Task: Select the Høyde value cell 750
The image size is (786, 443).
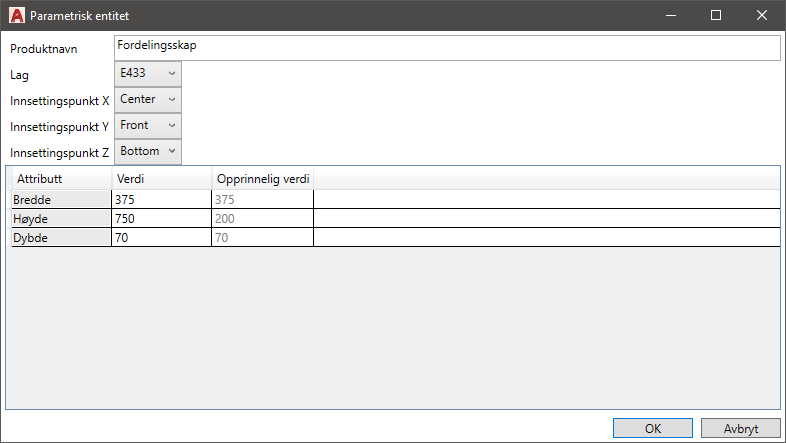Action: click(160, 219)
